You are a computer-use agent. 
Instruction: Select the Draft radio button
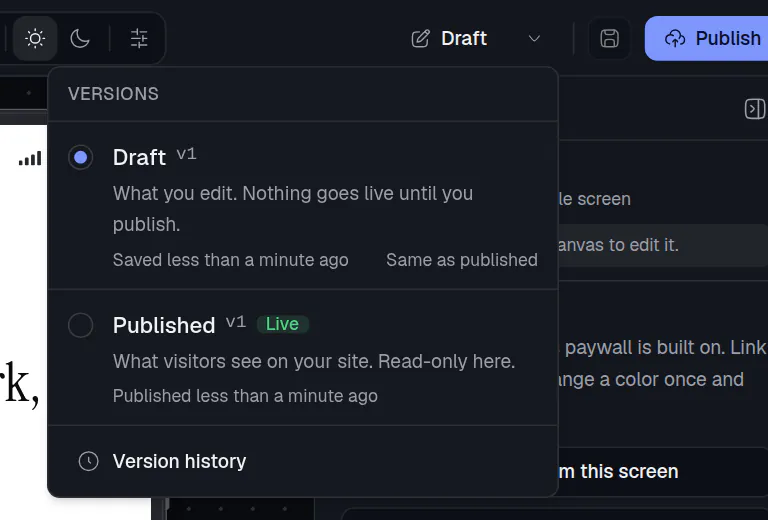pos(80,157)
